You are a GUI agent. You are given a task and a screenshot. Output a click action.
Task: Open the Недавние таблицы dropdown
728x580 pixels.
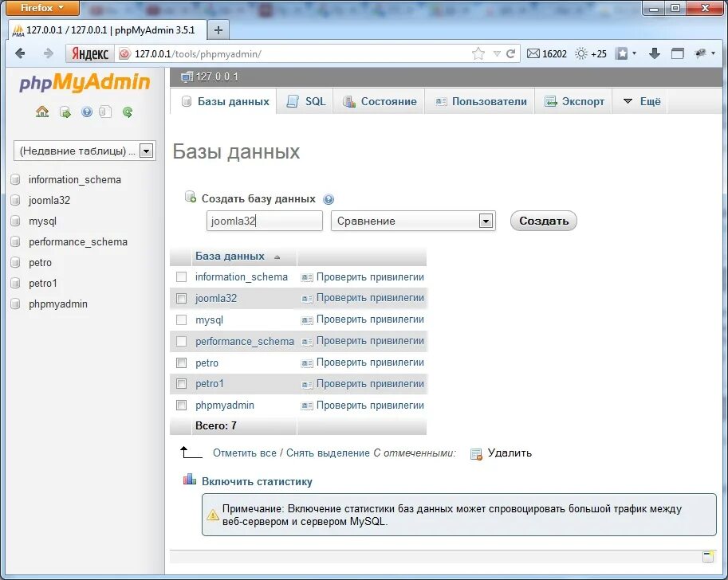(85, 151)
